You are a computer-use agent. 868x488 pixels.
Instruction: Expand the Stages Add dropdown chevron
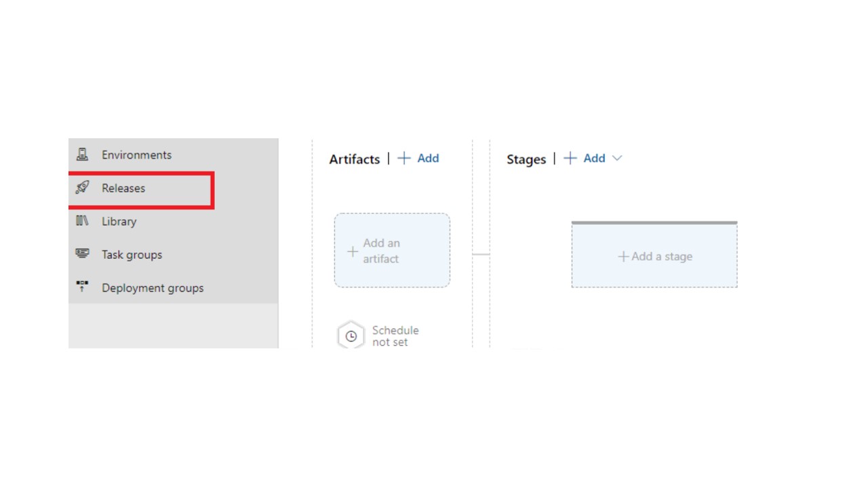616,158
